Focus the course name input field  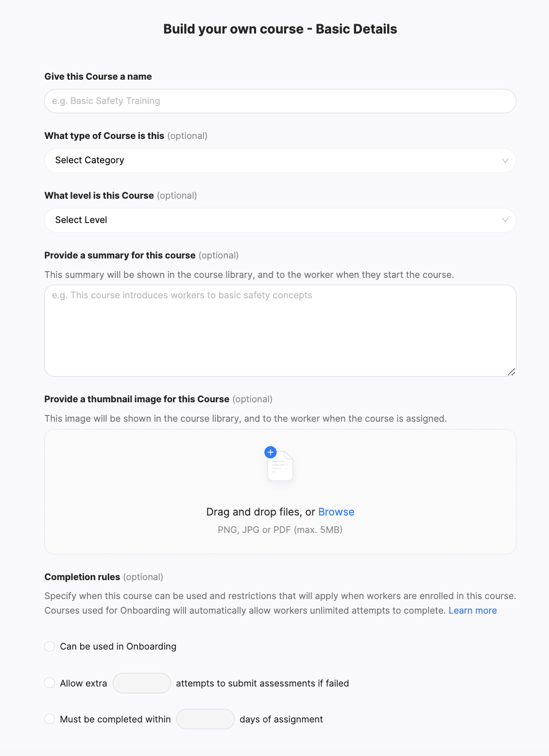coord(280,101)
